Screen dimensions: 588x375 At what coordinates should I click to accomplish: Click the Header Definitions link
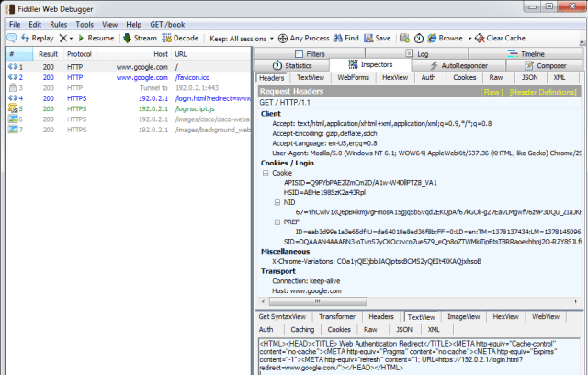click(542, 92)
